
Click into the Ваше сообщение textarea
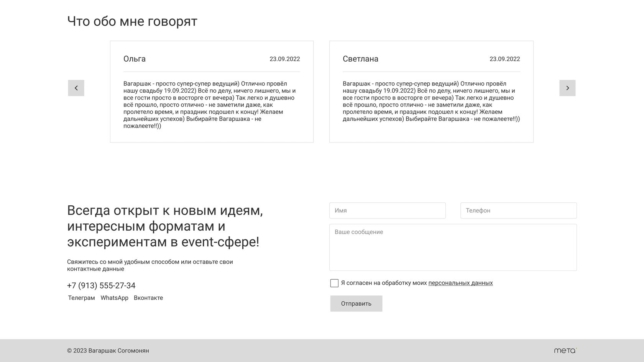[x=453, y=247]
